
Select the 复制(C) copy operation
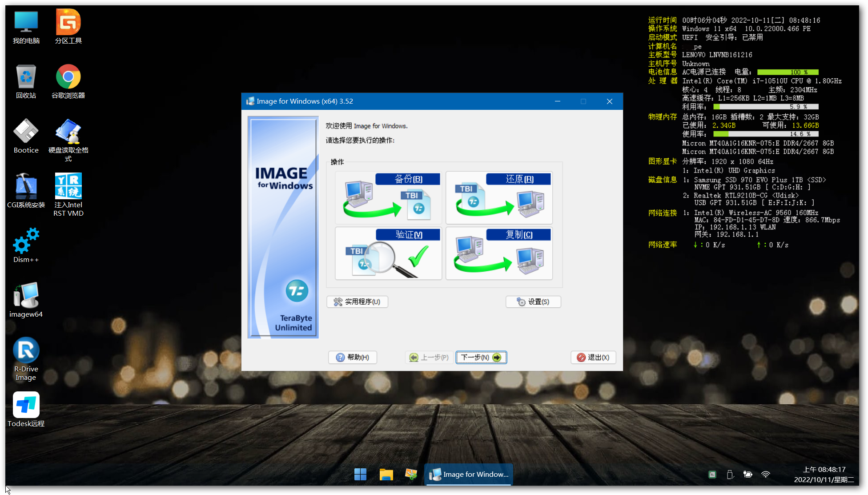(499, 253)
